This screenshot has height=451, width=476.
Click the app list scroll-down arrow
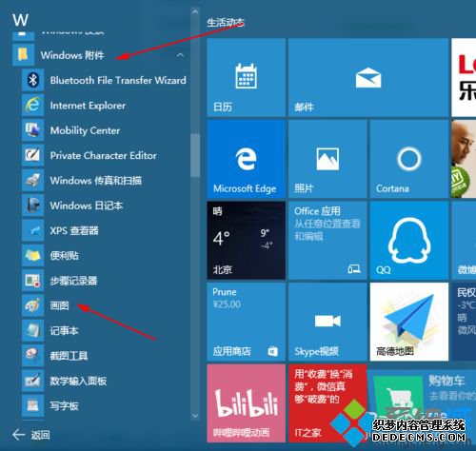[x=195, y=415]
